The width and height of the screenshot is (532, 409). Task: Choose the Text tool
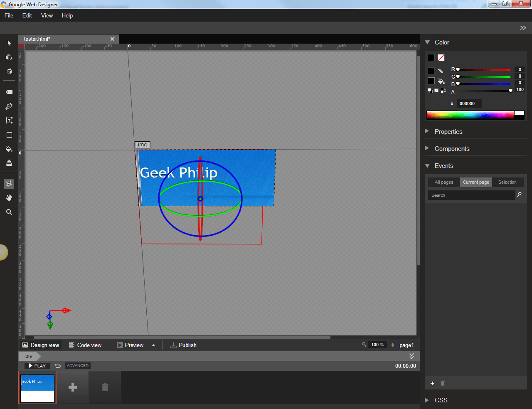click(9, 121)
